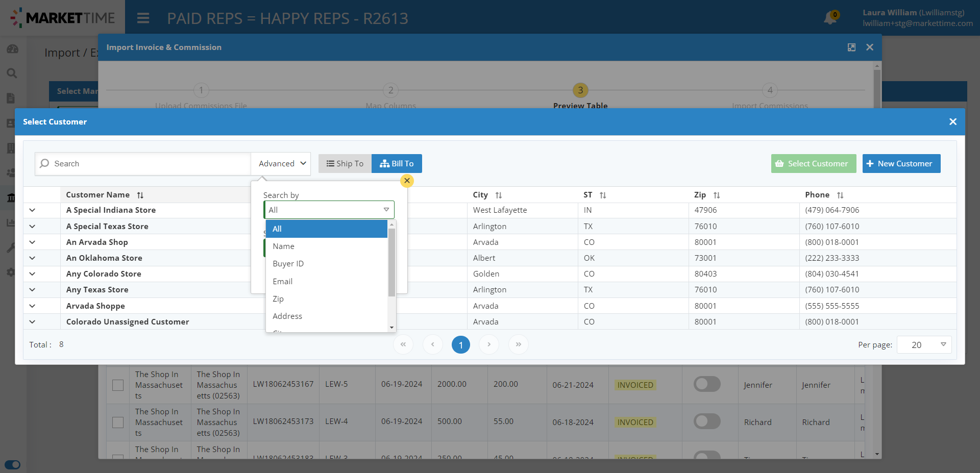Click the New Customer button

tap(901, 164)
